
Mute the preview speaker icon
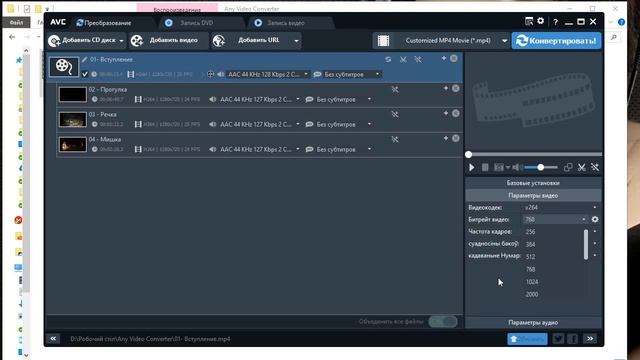(x=516, y=167)
